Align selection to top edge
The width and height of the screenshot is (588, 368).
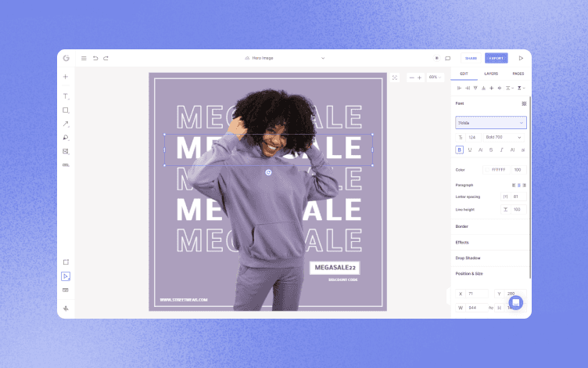click(475, 88)
